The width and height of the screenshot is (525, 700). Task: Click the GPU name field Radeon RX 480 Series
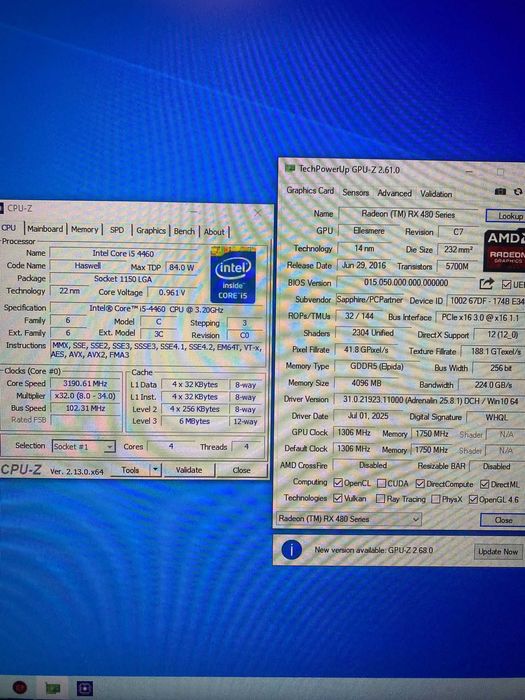point(408,214)
